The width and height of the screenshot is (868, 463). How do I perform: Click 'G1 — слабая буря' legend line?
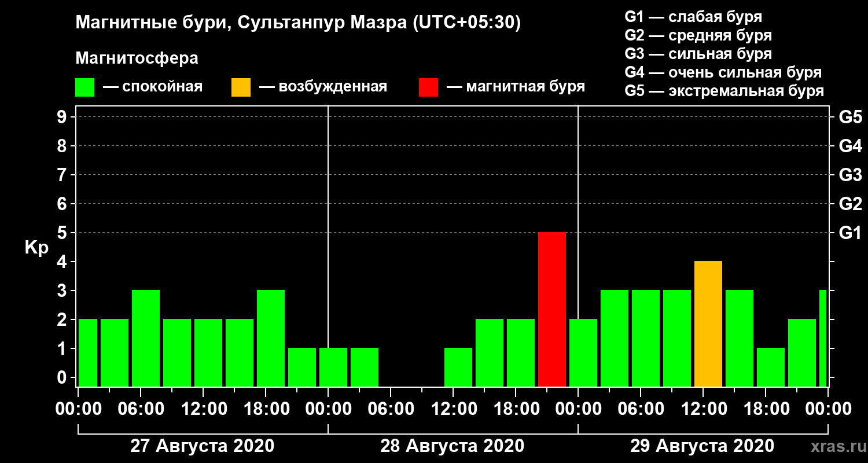click(693, 16)
